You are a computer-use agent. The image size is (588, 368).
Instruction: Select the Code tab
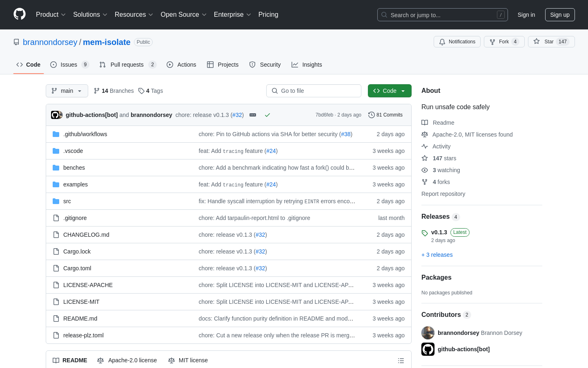tap(28, 65)
